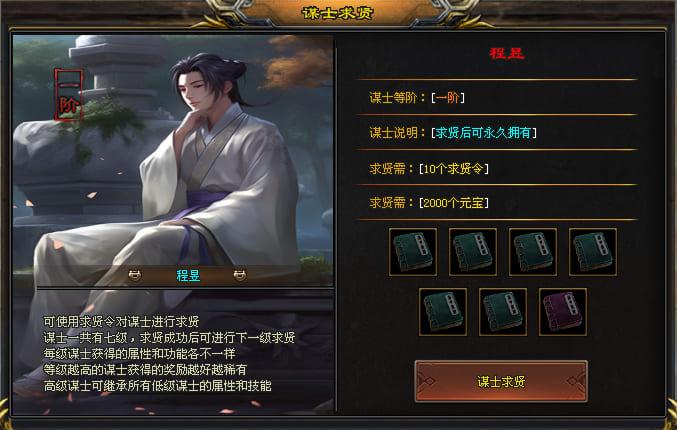Screen dimensions: 677x430
Task: Click the right ornament beside 程昱 name
Action: [240, 275]
